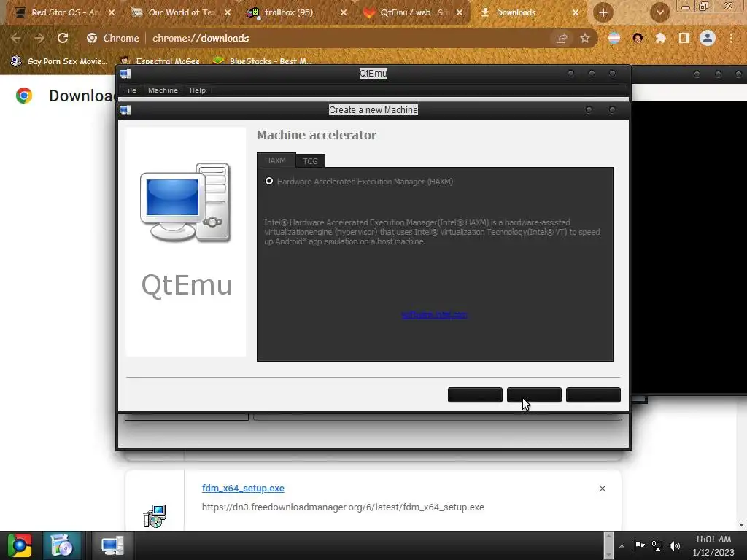Screen dimensions: 747x560
Task: Open the Help menu in QtEmu
Action: 198,90
